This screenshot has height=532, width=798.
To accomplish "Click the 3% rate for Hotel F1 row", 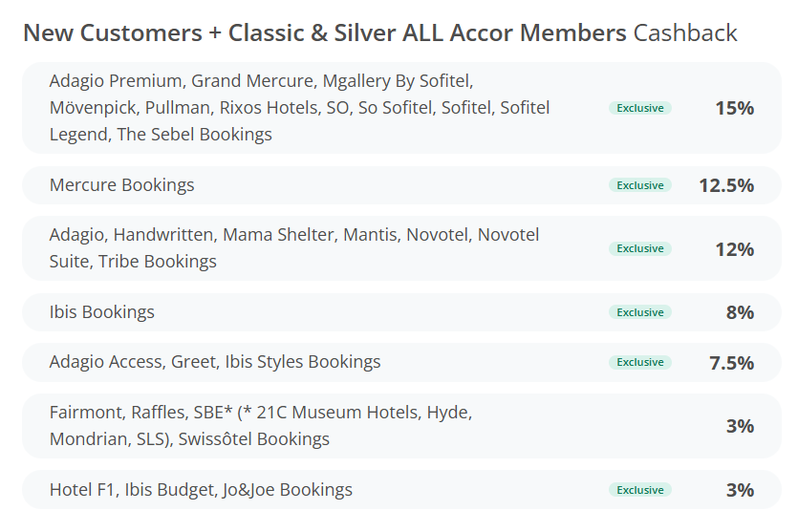I will (740, 490).
